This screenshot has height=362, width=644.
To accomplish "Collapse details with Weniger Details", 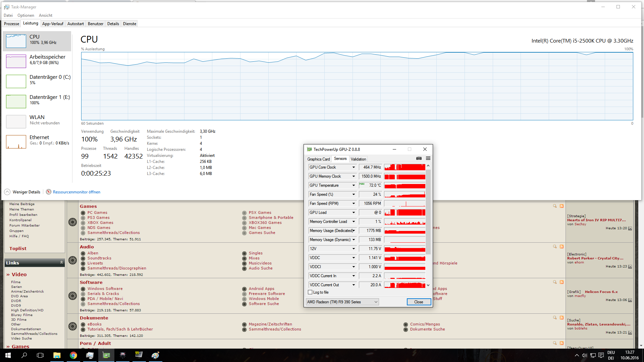I will 22,192.
